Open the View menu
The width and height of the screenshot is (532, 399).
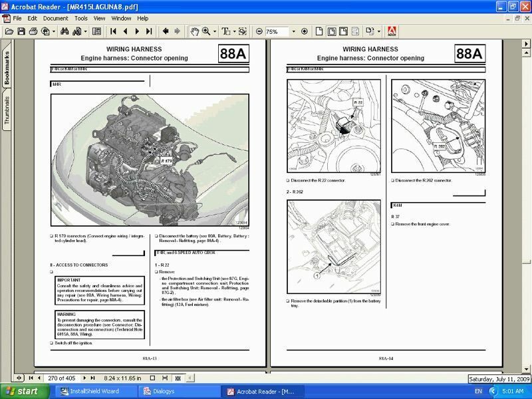pos(99,19)
